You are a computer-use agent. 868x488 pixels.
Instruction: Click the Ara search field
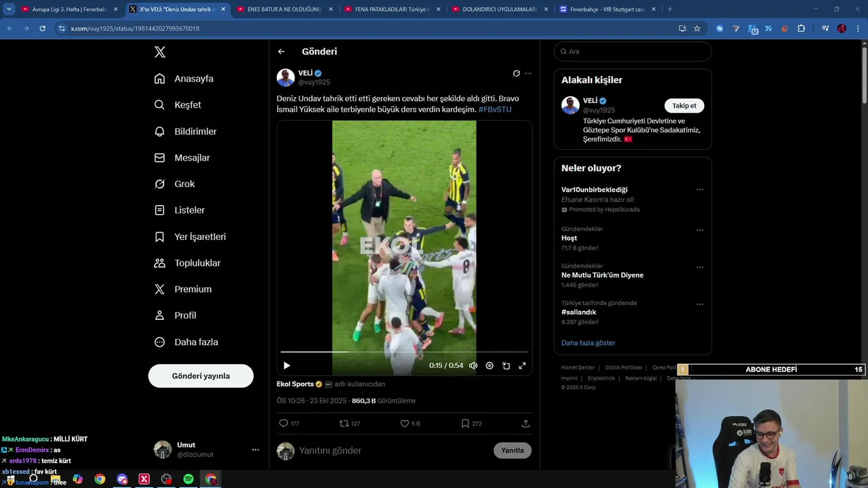click(x=633, y=52)
